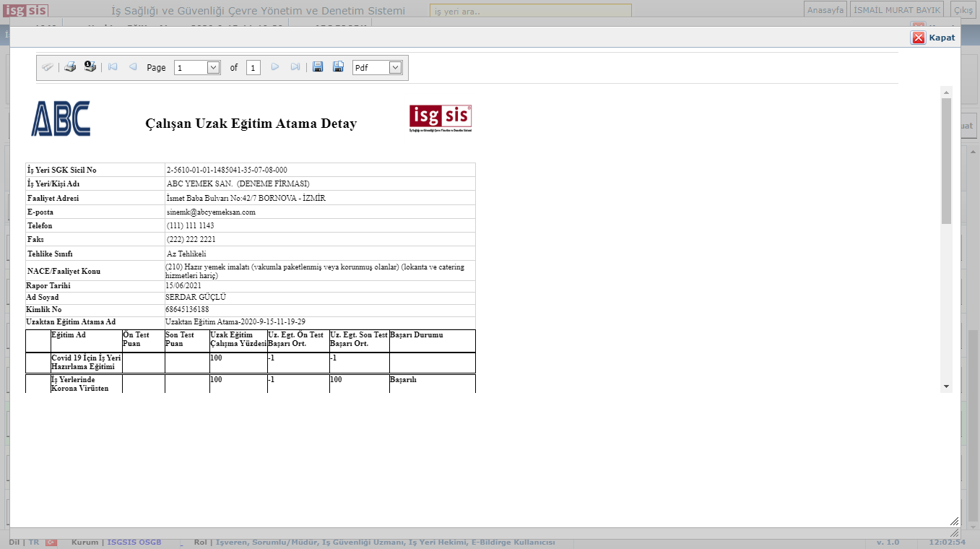
Task: Click the Çıkış logout button
Action: [963, 10]
